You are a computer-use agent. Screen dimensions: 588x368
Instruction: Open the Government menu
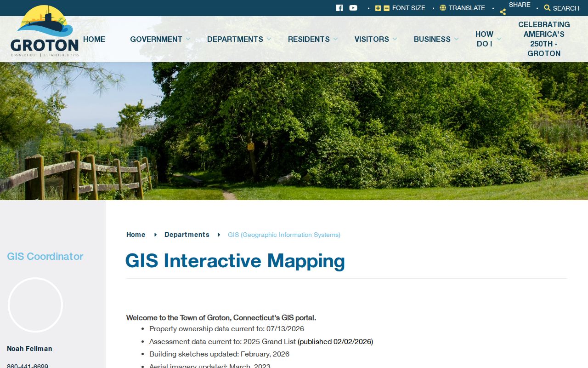(156, 39)
